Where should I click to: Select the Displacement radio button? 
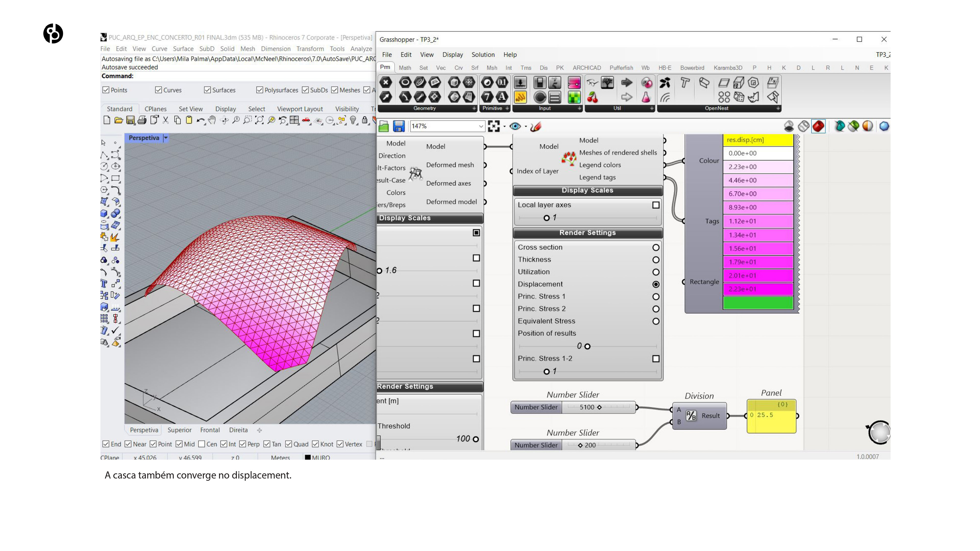655,284
